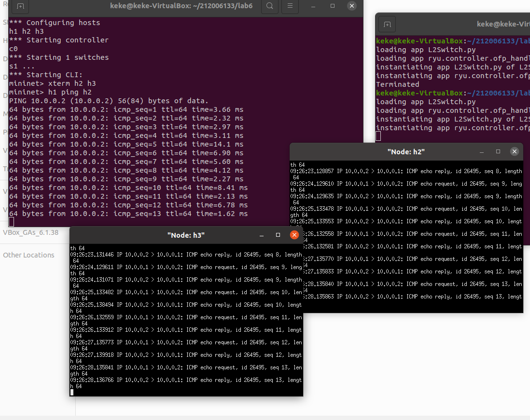Image resolution: width=530 pixels, height=420 pixels.
Task: Close the Node: h3 window
Action: point(294,235)
